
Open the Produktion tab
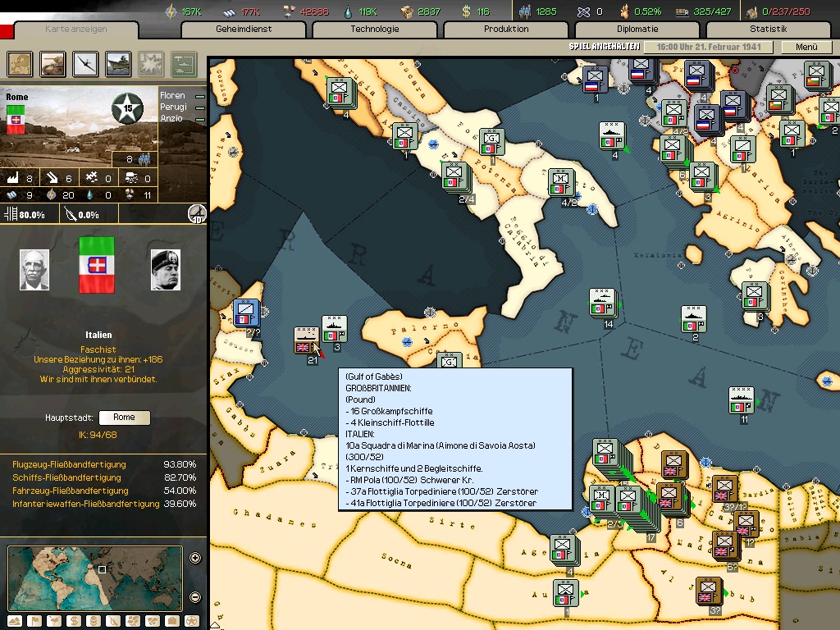pos(506,30)
